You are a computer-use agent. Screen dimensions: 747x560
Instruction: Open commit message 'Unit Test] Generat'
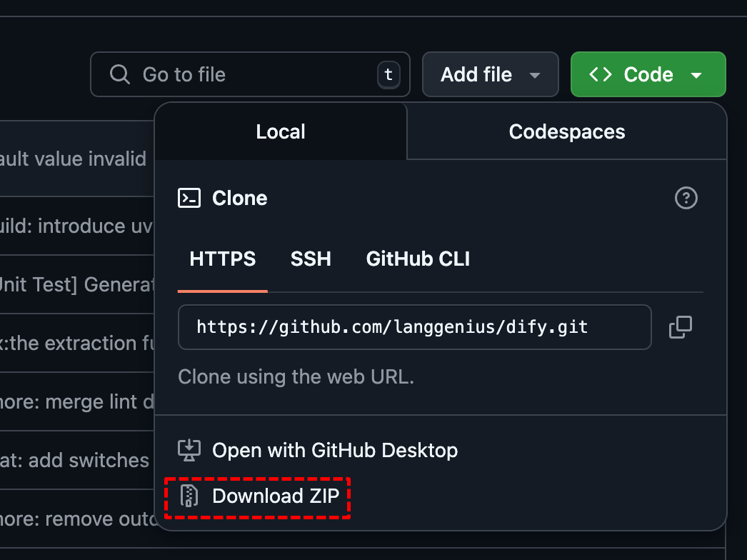[77, 284]
